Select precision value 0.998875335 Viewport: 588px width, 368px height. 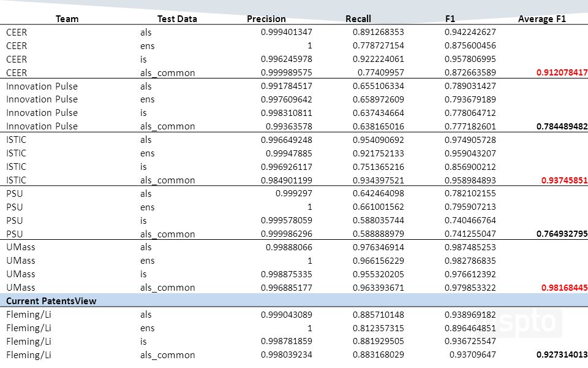coord(287,274)
